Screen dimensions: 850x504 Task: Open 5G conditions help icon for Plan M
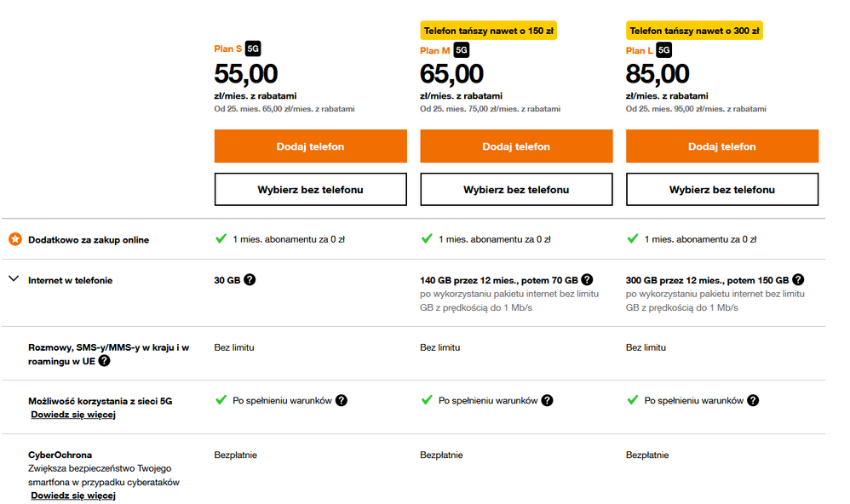(x=547, y=401)
